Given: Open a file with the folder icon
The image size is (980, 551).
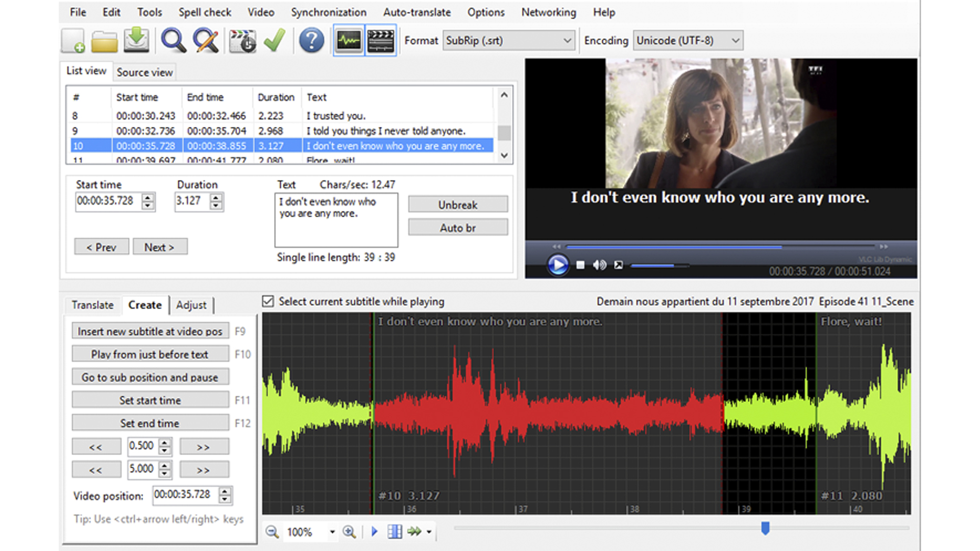Looking at the screenshot, I should pos(105,41).
